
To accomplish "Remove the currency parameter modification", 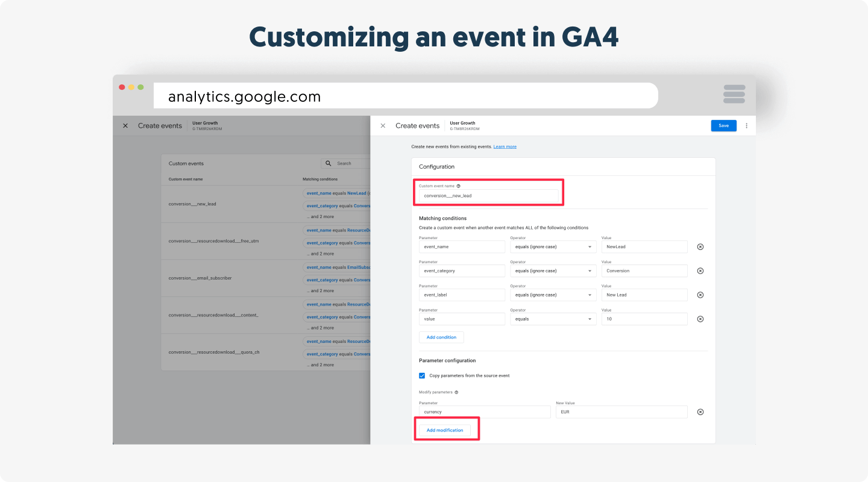I will pos(700,412).
